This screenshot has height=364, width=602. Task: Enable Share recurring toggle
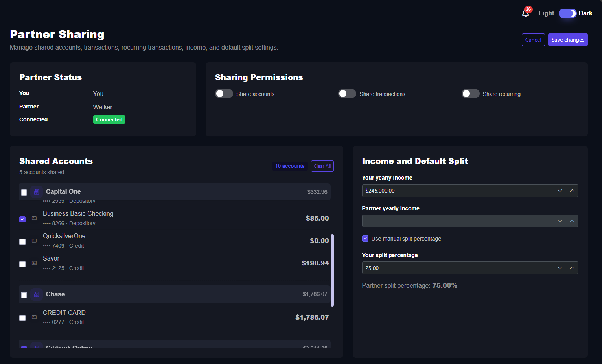pyautogui.click(x=471, y=94)
